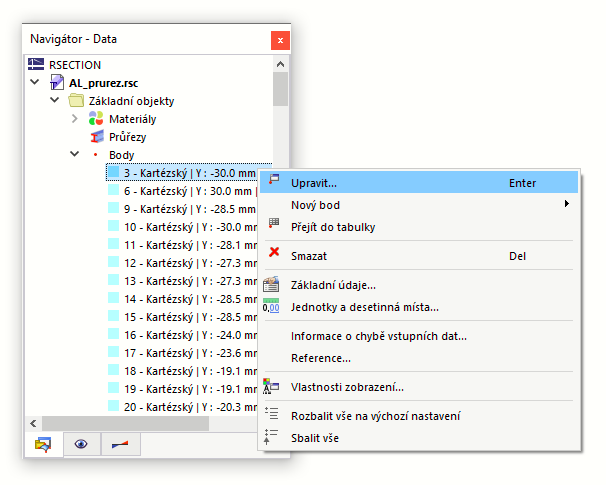The image size is (606, 485).
Task: Choose Sbalit vše entry
Action: [419, 438]
